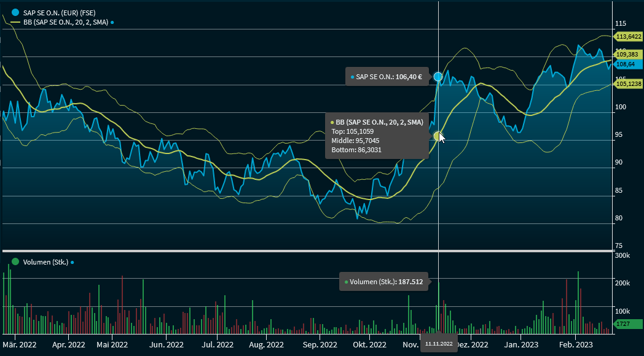Select the 11.11.2022 date label on the axis
The height and width of the screenshot is (356, 644).
(439, 344)
